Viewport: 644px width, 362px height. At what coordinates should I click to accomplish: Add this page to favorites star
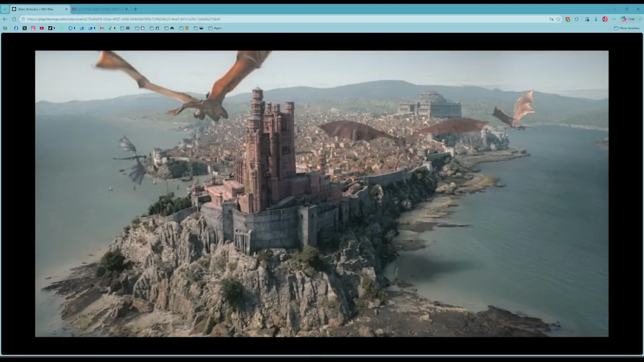558,19
